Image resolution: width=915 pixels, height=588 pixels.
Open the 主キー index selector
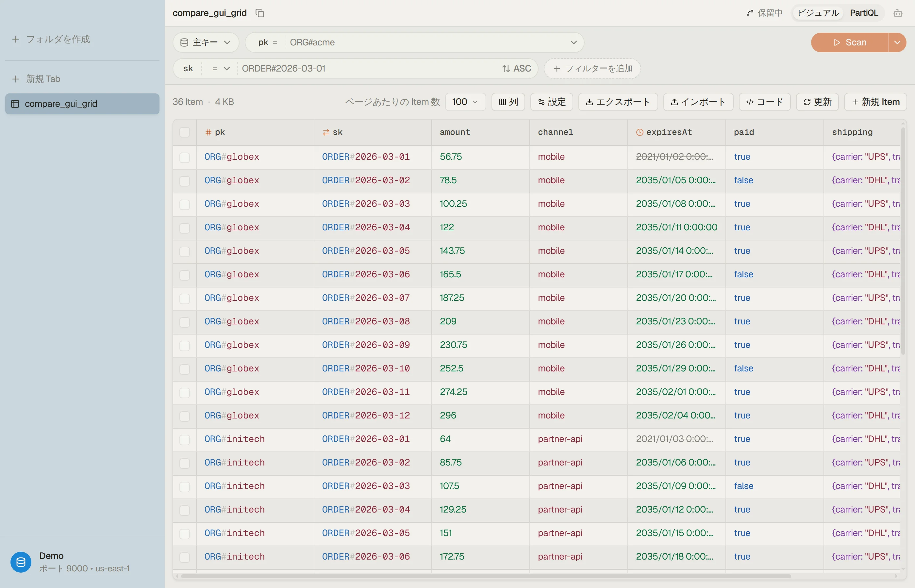pos(206,42)
